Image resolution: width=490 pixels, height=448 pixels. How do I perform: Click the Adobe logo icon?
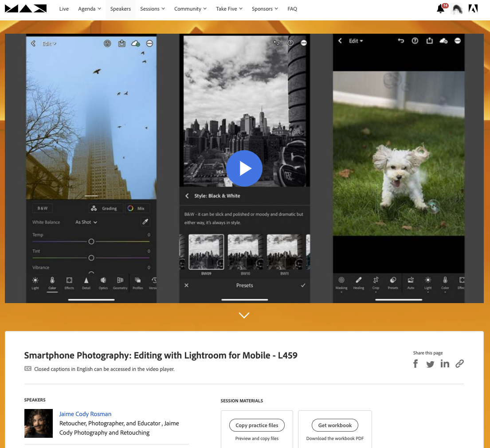point(473,9)
